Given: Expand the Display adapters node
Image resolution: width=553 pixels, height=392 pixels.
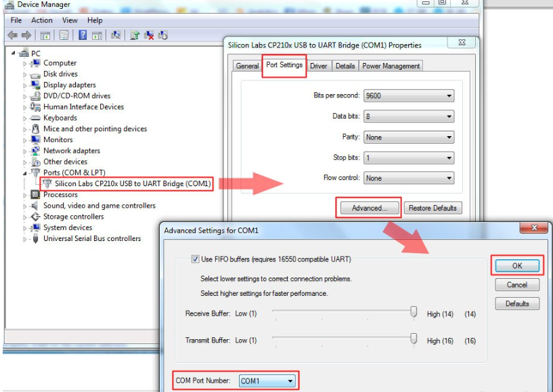Looking at the screenshot, I should pyautogui.click(x=26, y=85).
